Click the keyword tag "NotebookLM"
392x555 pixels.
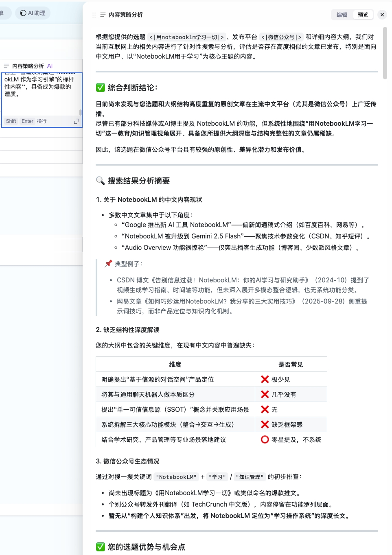pyautogui.click(x=176, y=477)
